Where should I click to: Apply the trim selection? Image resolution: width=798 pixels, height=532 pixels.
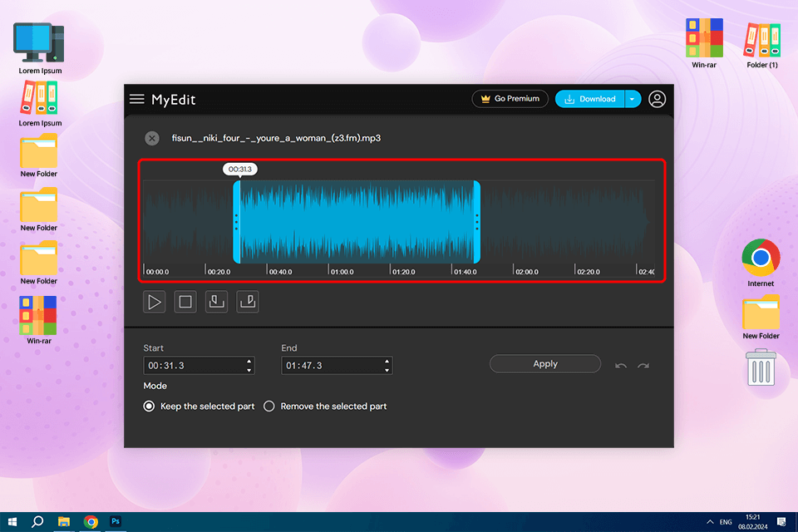click(544, 364)
